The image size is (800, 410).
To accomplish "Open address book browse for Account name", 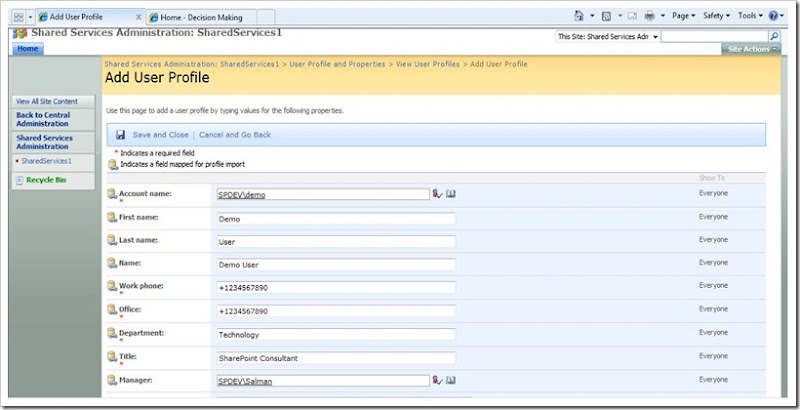I will (x=451, y=194).
